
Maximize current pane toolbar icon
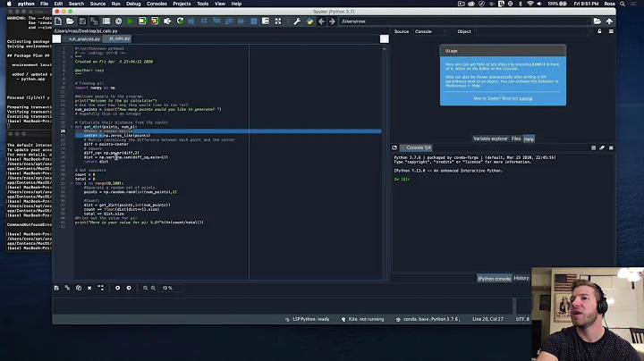(266, 21)
